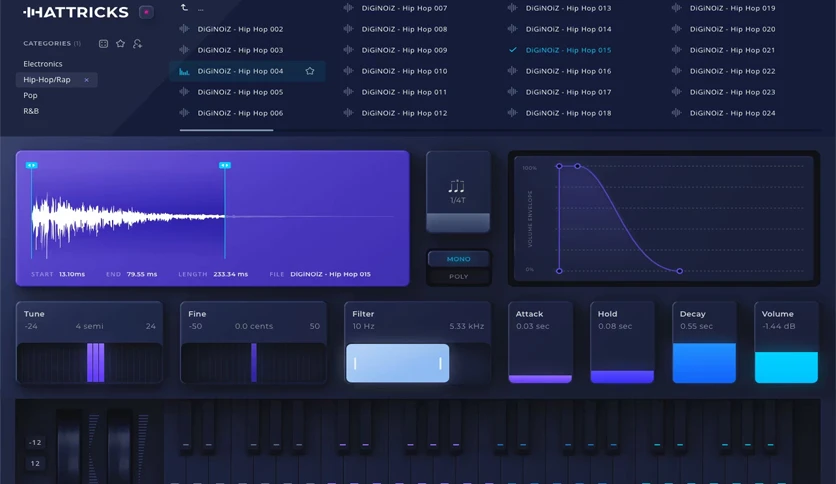836x484 pixels.
Task: Click the envelope hold node at 100%
Action: click(577, 166)
